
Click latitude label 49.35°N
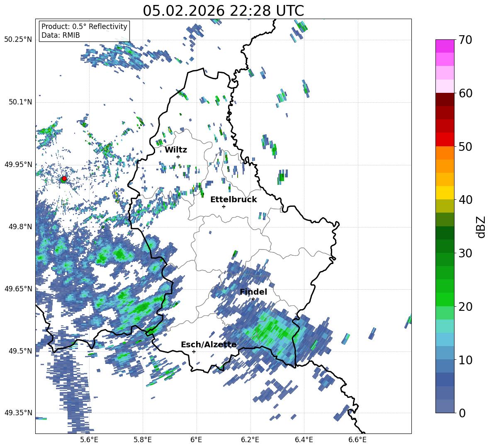(x=18, y=413)
